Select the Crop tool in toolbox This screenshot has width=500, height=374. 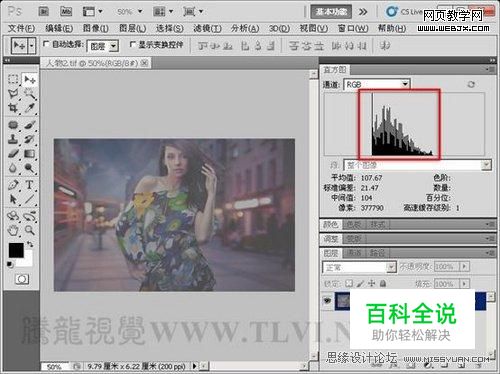pos(13,108)
